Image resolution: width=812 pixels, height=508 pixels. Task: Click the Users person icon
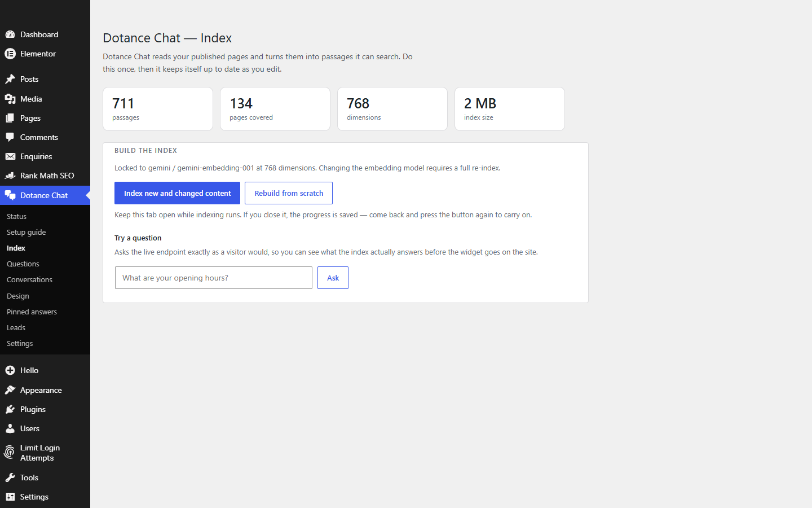pyautogui.click(x=10, y=428)
